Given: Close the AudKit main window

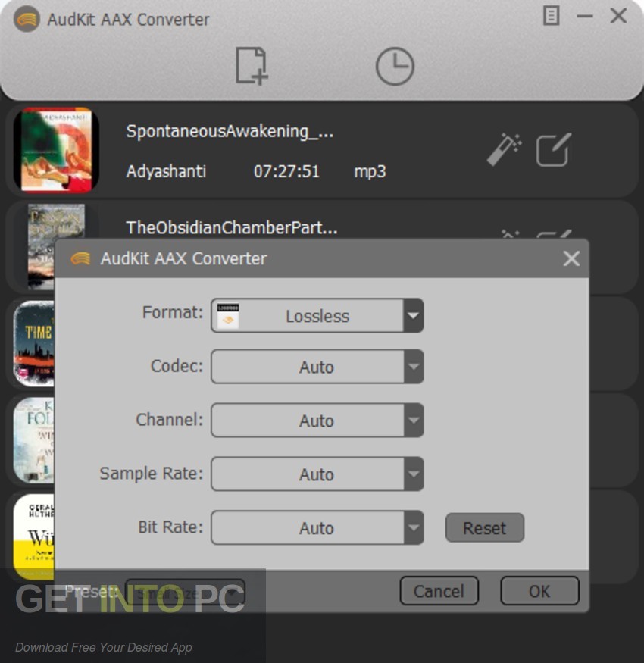Looking at the screenshot, I should click(618, 16).
